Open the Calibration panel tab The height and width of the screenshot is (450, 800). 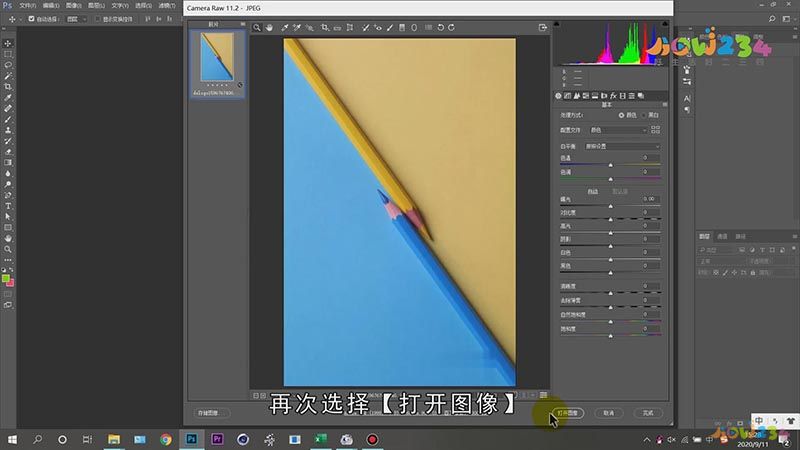[x=622, y=96]
